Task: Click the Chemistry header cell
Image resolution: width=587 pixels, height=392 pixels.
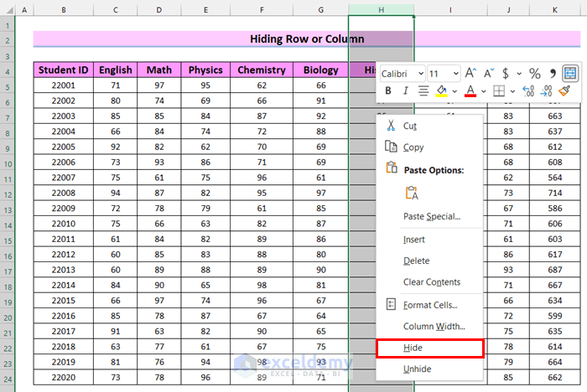Action: [262, 70]
